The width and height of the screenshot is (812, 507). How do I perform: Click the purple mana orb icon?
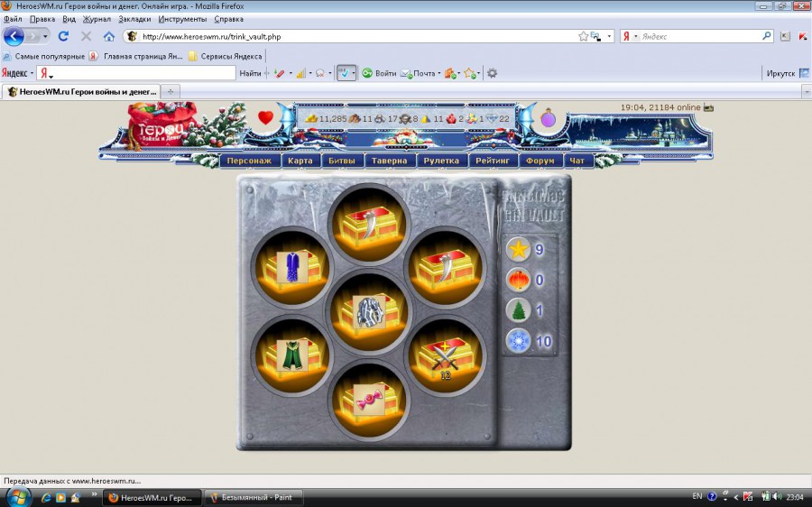tap(548, 118)
